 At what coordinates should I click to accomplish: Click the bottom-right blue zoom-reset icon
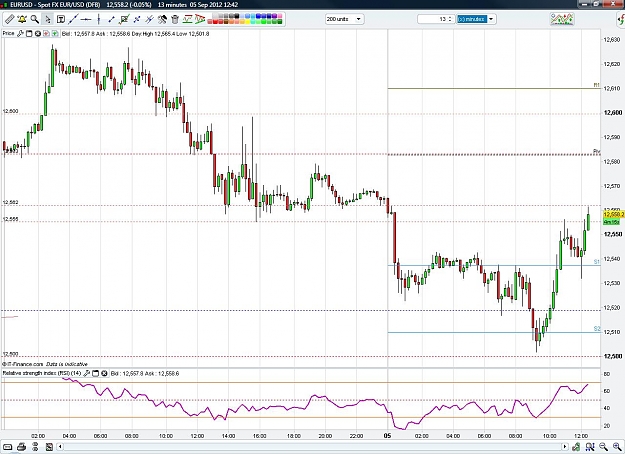tap(590, 446)
